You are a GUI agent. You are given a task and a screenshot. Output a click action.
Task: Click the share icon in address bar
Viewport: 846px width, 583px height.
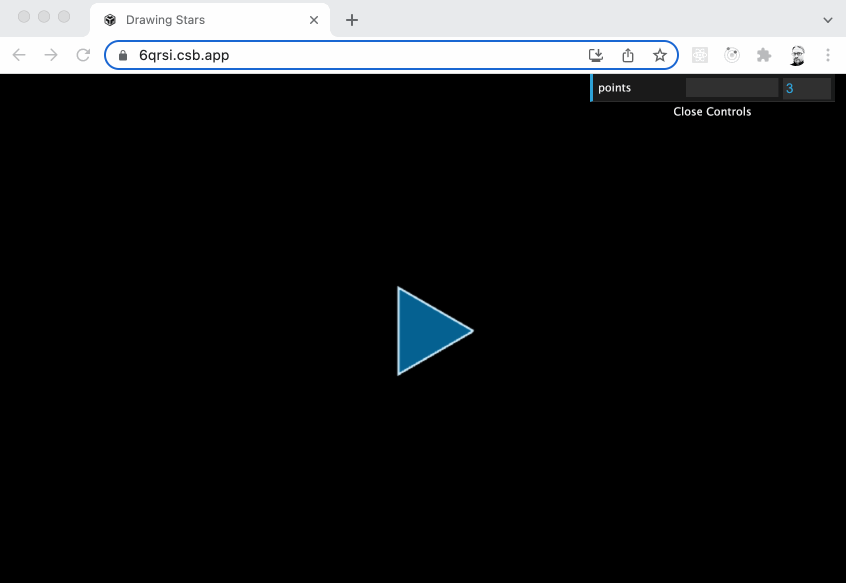(x=627, y=55)
